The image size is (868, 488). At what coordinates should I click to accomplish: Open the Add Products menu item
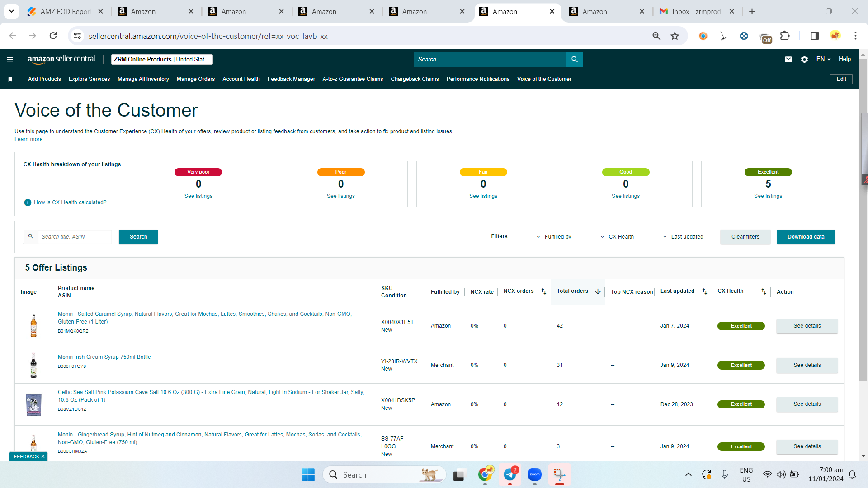coord(44,79)
